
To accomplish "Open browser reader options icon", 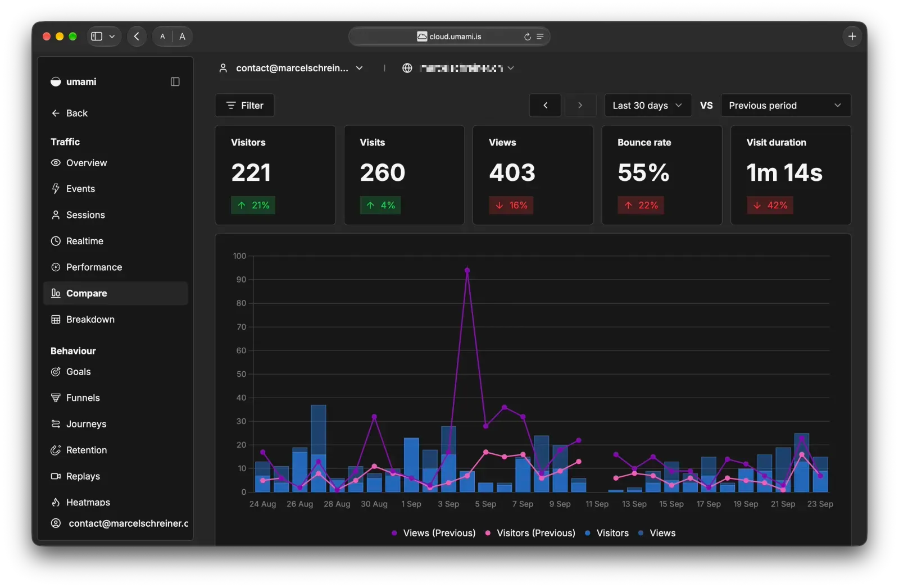I will 540,37.
